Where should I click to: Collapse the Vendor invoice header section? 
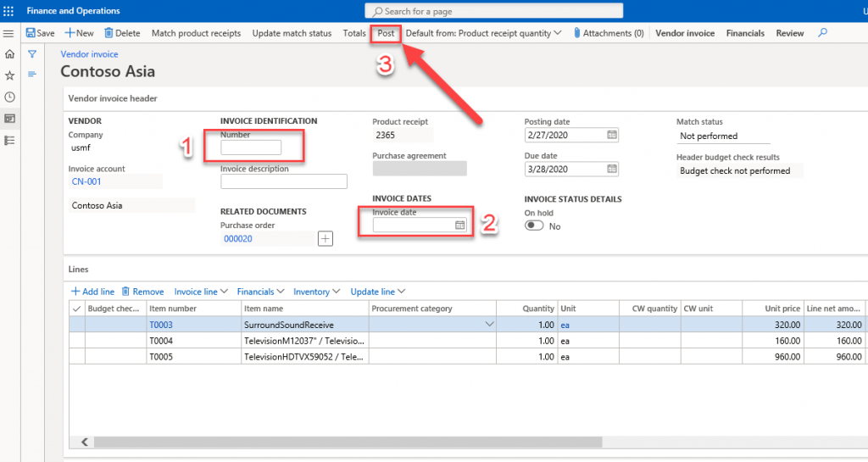point(113,98)
